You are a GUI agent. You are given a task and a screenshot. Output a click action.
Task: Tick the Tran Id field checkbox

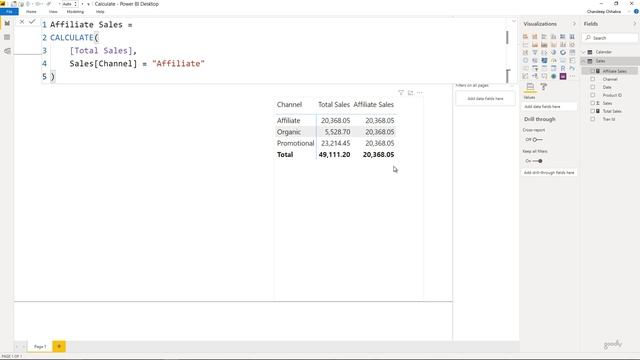pos(593,119)
